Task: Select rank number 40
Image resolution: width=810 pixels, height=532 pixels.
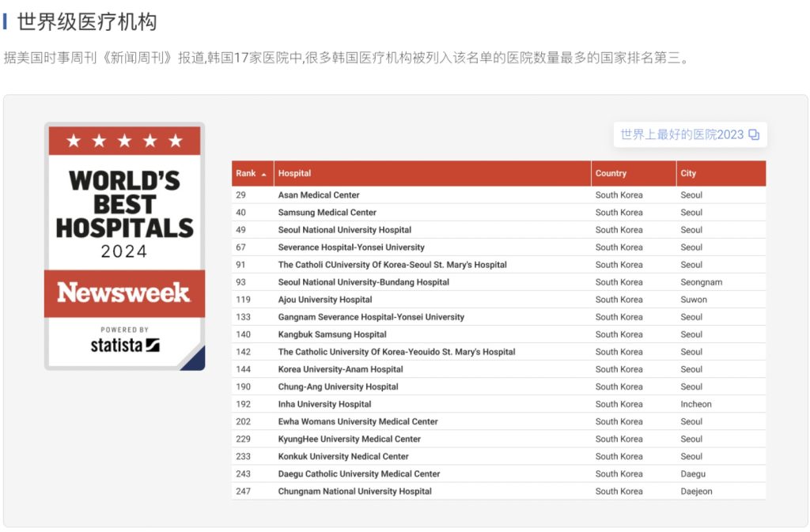Action: click(240, 213)
